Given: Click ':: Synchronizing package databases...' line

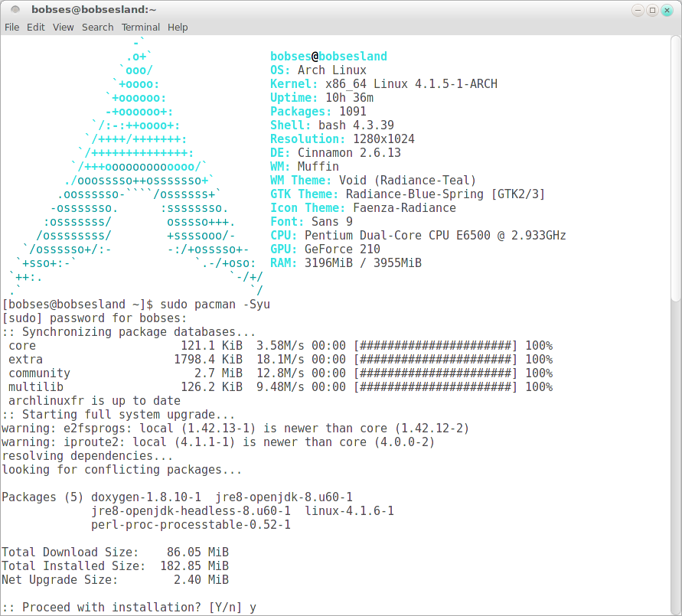Looking at the screenshot, I should pos(129,332).
